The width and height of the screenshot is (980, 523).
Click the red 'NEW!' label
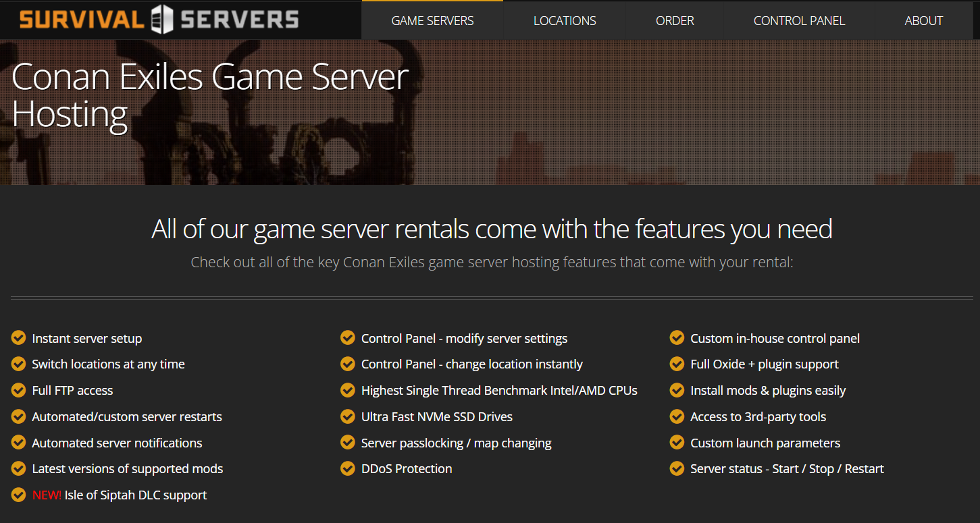click(47, 495)
